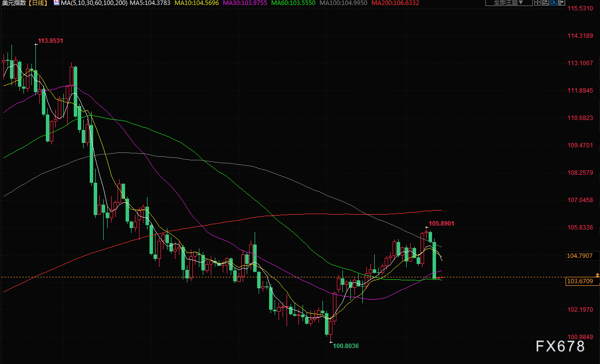This screenshot has height=364, width=600.
Task: Open the 全部主题 dropdown
Action: (x=509, y=2)
